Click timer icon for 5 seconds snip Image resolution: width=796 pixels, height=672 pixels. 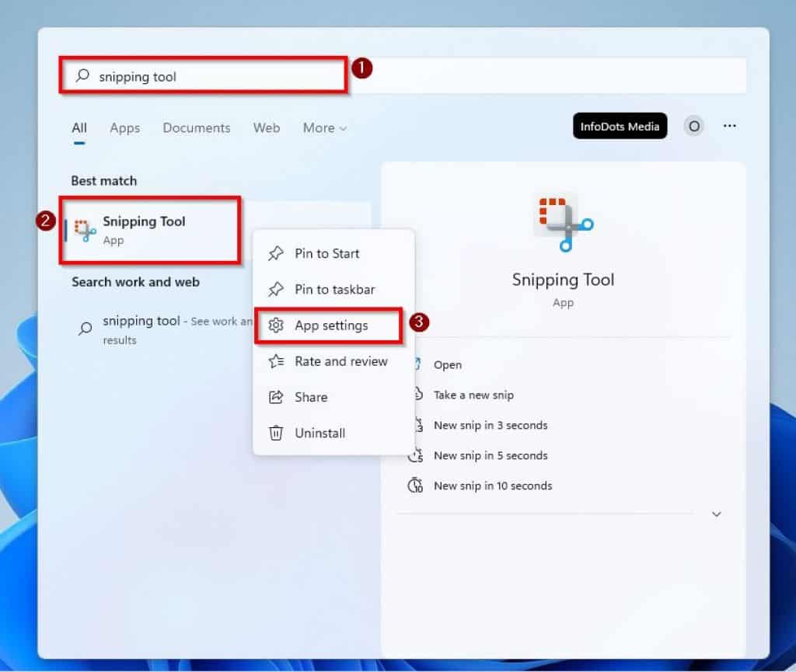[x=417, y=455]
